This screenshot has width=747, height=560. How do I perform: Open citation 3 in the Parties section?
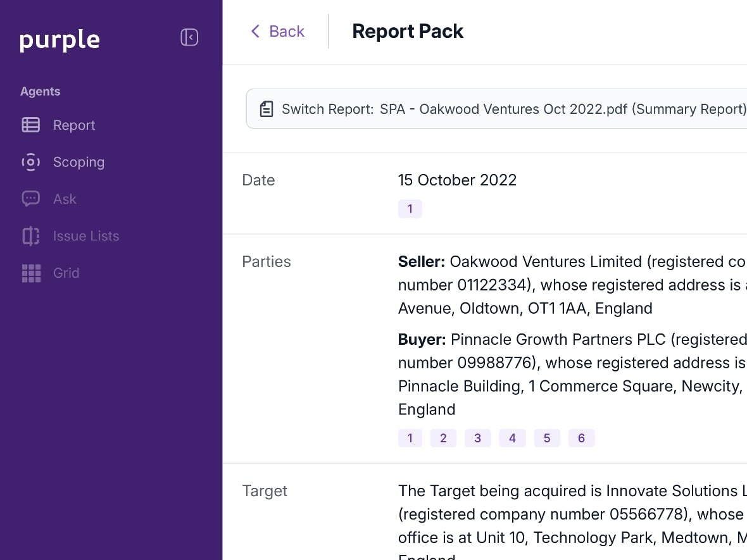point(478,437)
